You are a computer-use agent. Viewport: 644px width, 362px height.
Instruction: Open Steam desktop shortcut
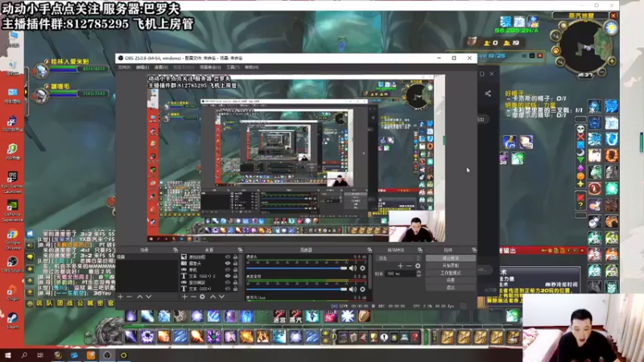tap(12, 320)
